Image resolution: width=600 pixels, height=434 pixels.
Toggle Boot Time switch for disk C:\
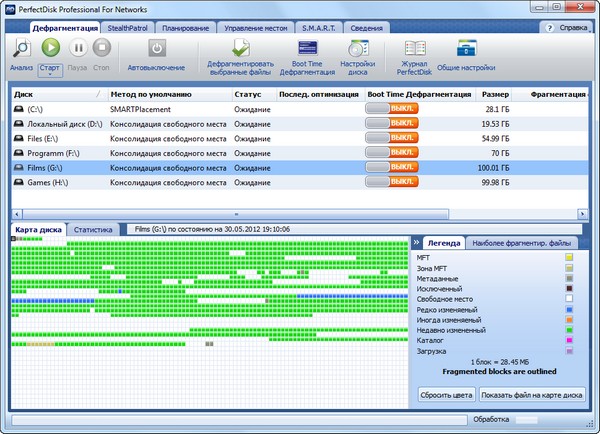391,108
